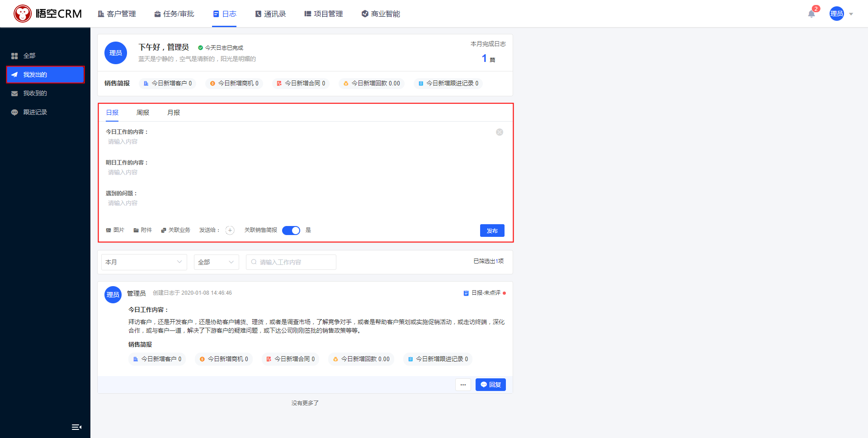This screenshot has width=868, height=438.
Task: Select 全部 in the sidebar
Action: click(45, 56)
